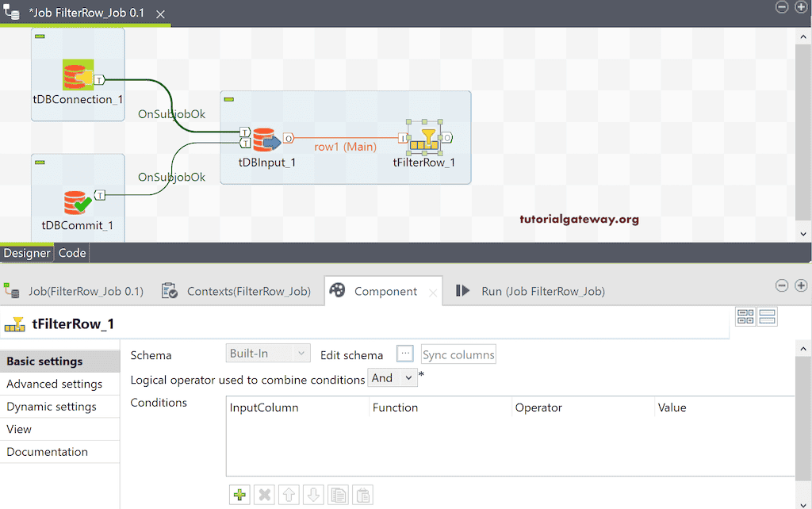Viewport: 812px width, 509px height.
Task: Add a new filter condition with the plus icon
Action: (239, 494)
